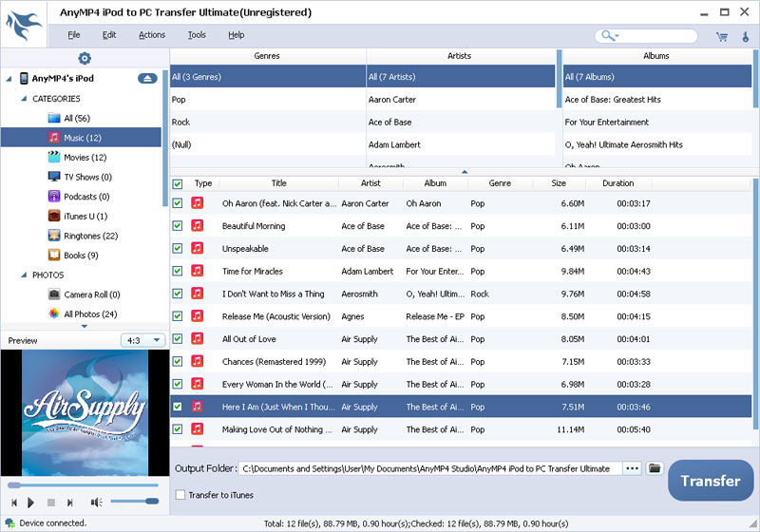Open the File menu
This screenshot has height=532, width=760.
click(x=74, y=35)
